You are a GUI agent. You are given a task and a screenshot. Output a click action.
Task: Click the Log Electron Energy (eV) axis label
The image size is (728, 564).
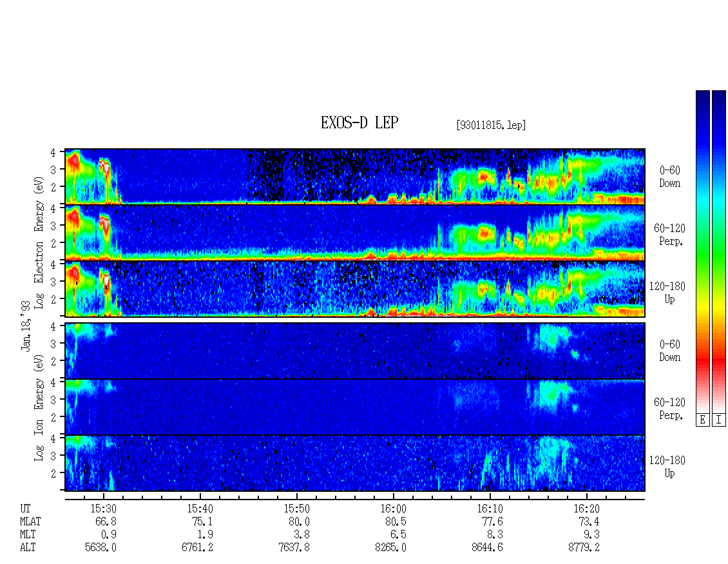39,242
